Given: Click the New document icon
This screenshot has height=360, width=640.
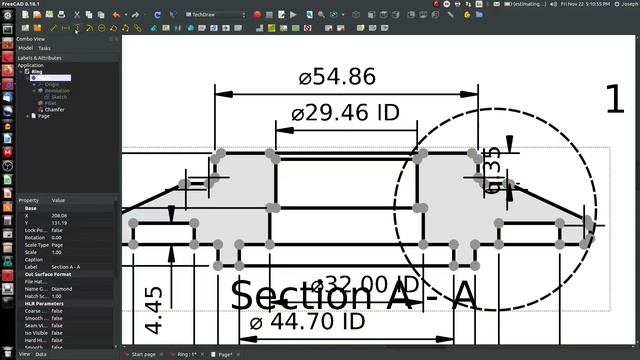Looking at the screenshot, I should click(x=25, y=15).
